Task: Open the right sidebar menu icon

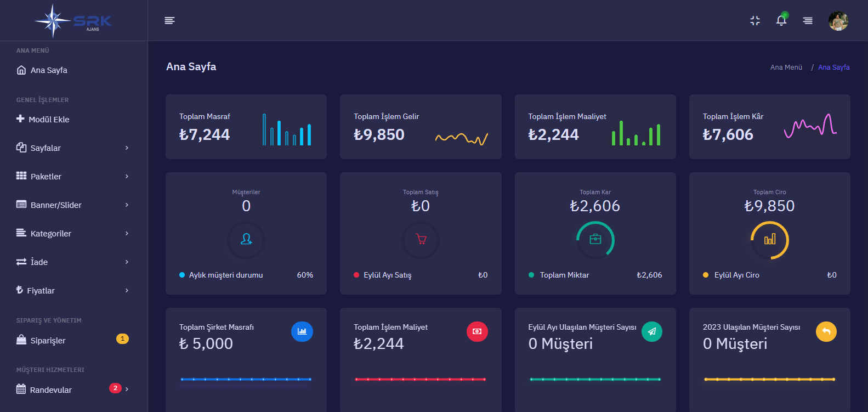Action: pyautogui.click(x=808, y=20)
